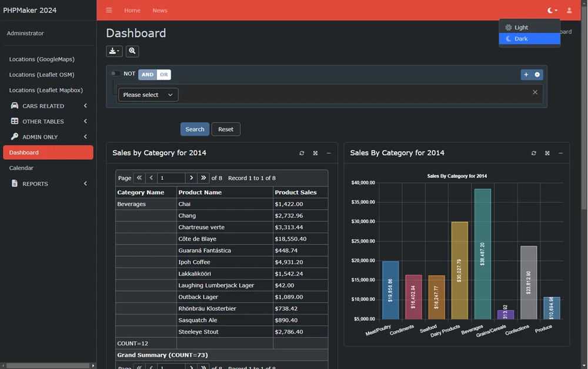The image size is (588, 369).
Task: Click the Laughing Lumberjack Lager cell
Action: coord(225,285)
